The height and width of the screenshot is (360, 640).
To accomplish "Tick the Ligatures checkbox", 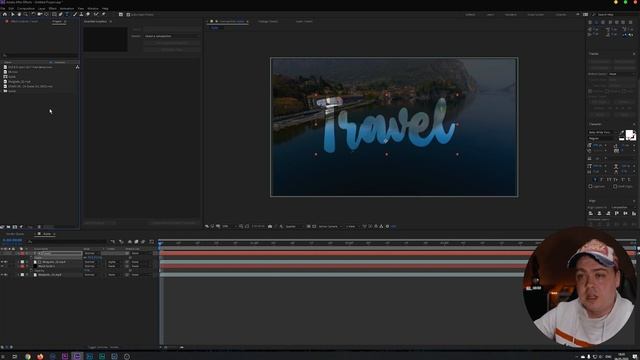I will [x=590, y=186].
